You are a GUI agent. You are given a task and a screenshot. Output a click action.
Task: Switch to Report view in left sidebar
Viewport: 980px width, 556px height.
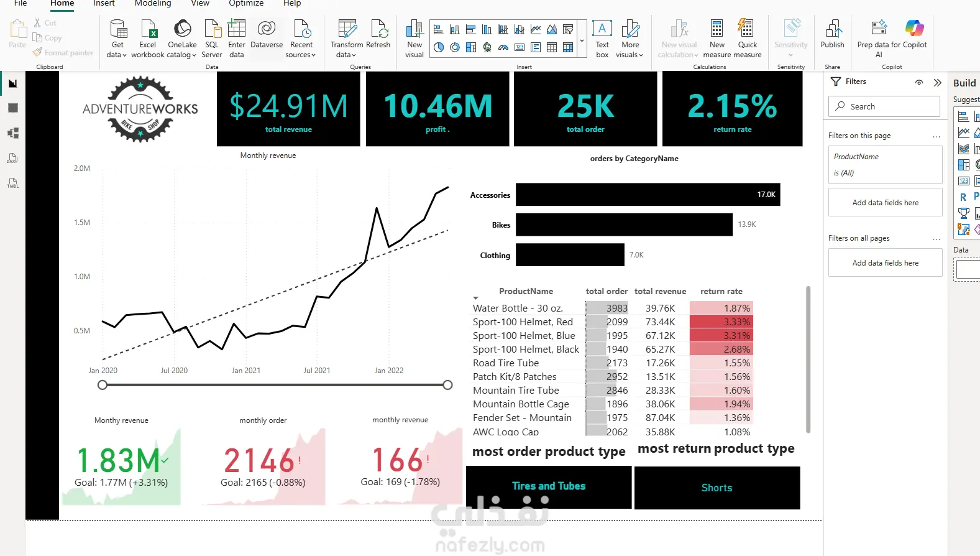pos(12,83)
